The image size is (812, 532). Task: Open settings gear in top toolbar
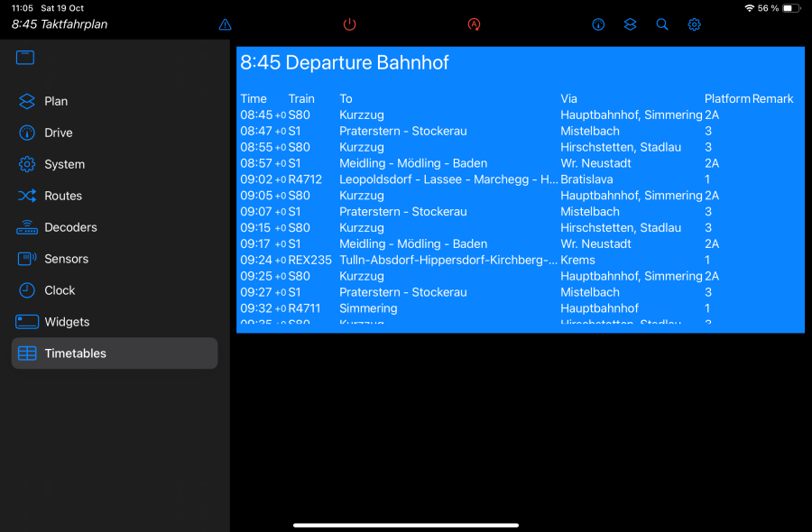[x=694, y=24]
